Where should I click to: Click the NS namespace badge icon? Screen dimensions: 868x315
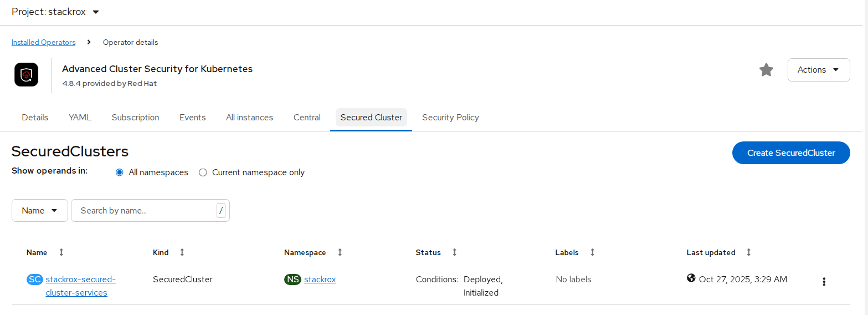coord(292,280)
